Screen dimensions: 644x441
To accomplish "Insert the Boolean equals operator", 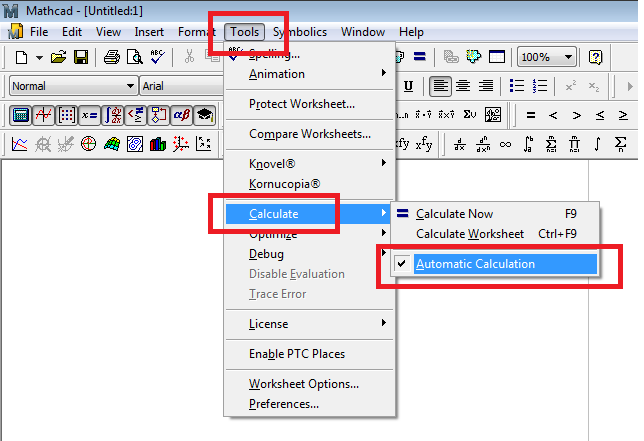I will pyautogui.click(x=531, y=115).
